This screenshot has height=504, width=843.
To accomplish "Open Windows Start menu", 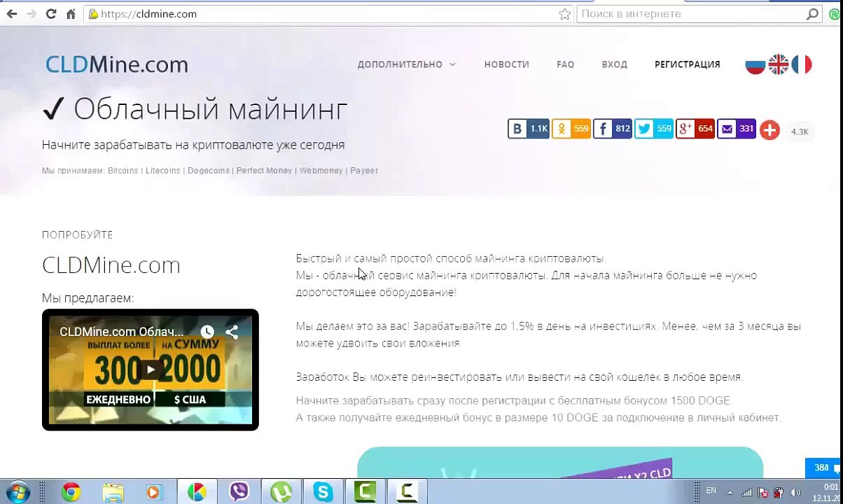I will pyautogui.click(x=18, y=492).
